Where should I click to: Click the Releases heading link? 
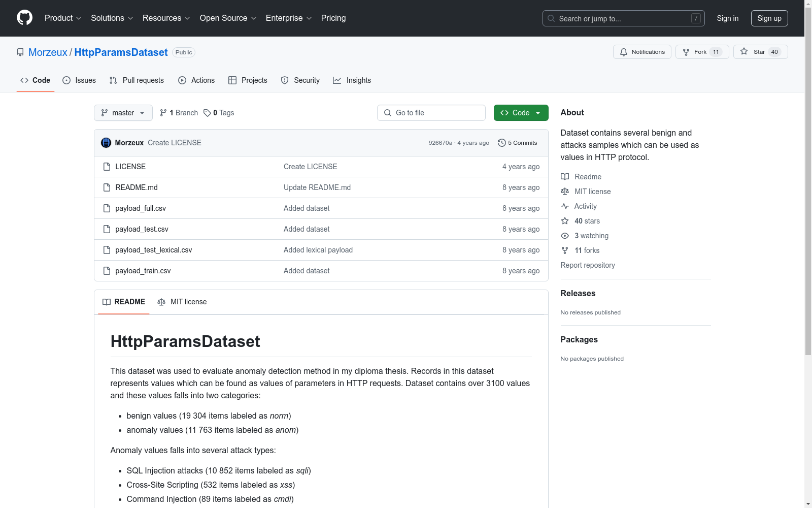coord(578,294)
